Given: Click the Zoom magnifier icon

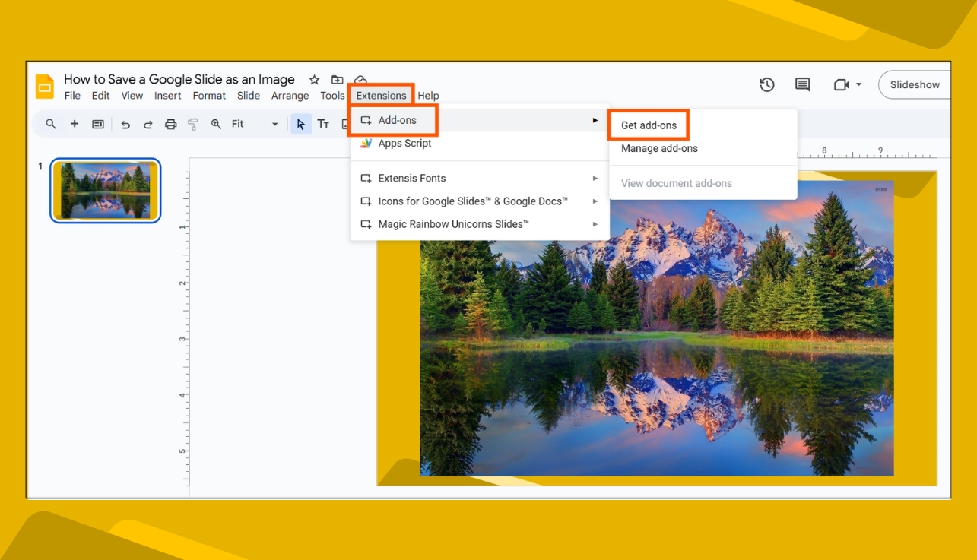Looking at the screenshot, I should point(215,123).
